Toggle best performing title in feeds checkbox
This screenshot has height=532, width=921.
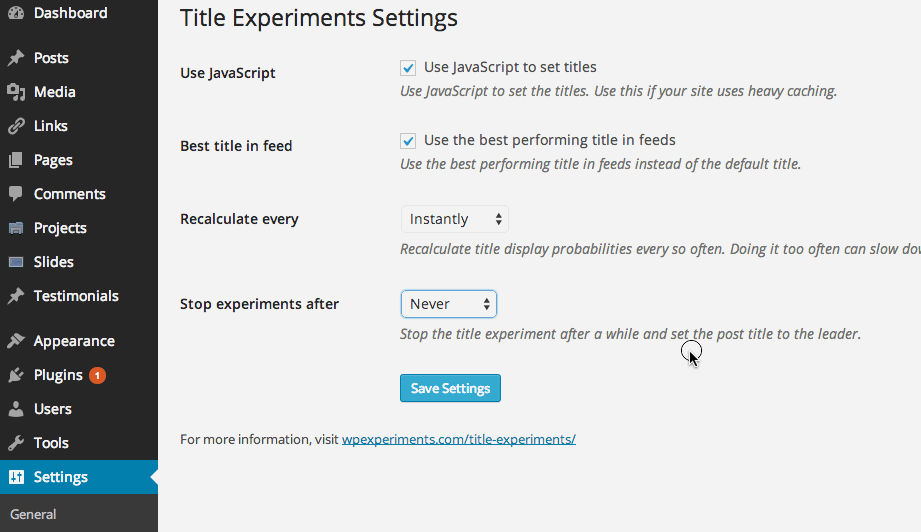pos(408,140)
